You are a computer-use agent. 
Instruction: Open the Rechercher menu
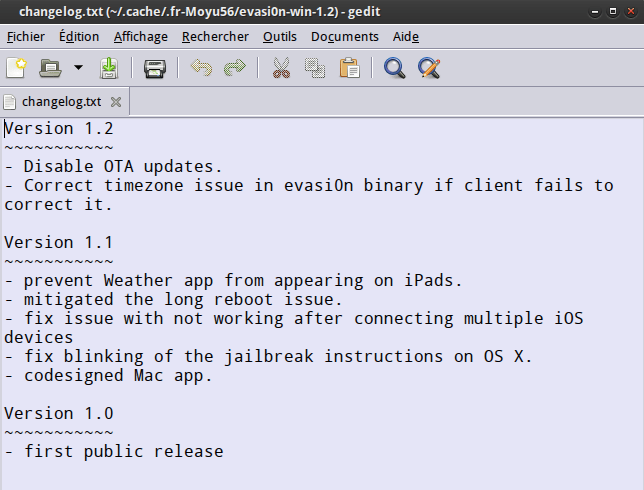215,37
